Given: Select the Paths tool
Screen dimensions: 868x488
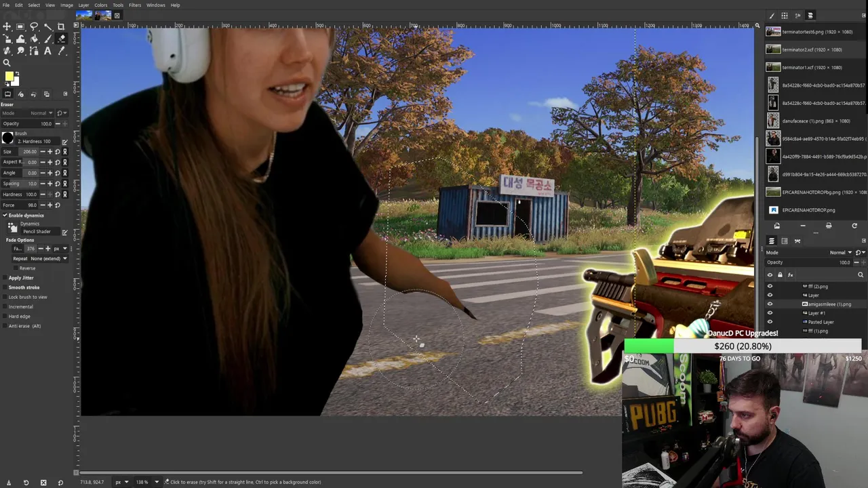Looking at the screenshot, I should pos(34,51).
